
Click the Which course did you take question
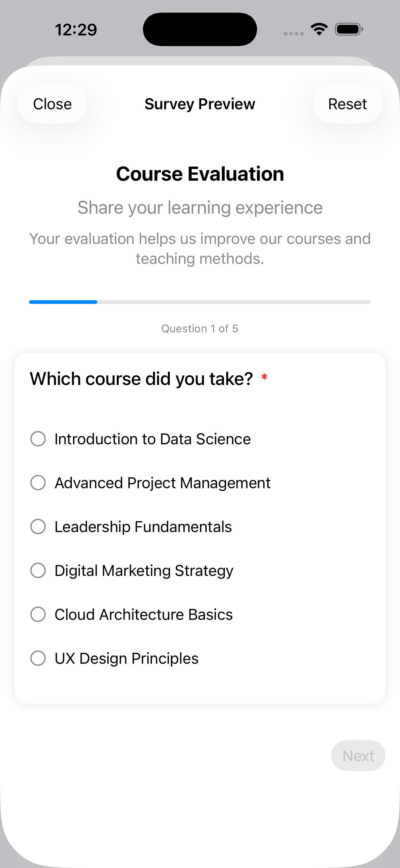coord(141,379)
